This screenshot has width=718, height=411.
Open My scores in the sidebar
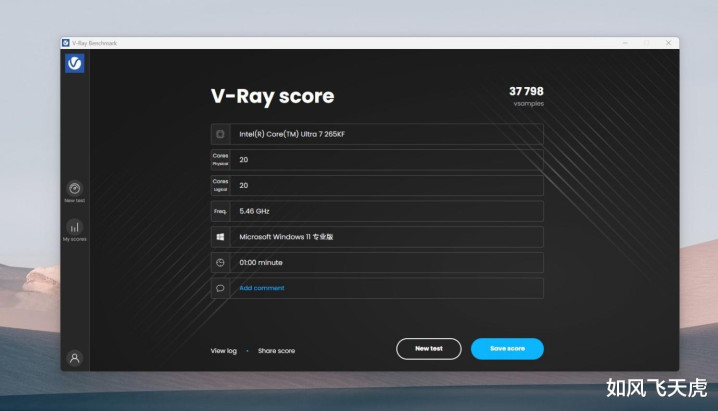click(x=75, y=231)
